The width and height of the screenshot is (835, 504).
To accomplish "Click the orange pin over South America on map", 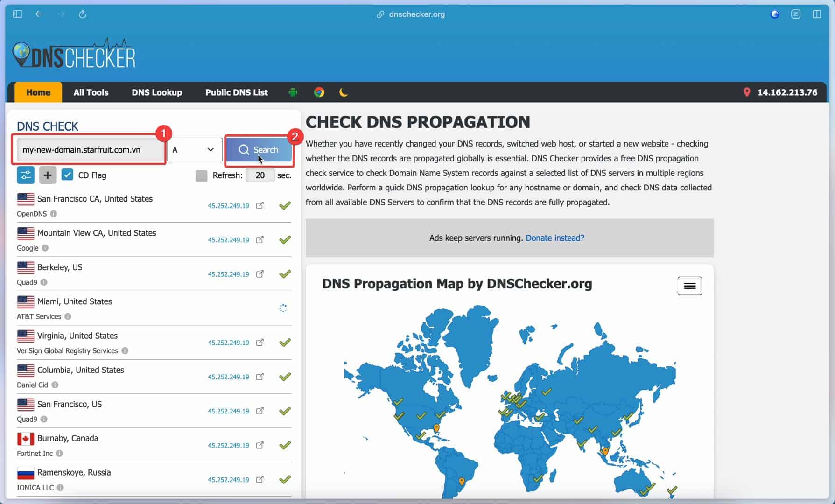I will [x=462, y=481].
